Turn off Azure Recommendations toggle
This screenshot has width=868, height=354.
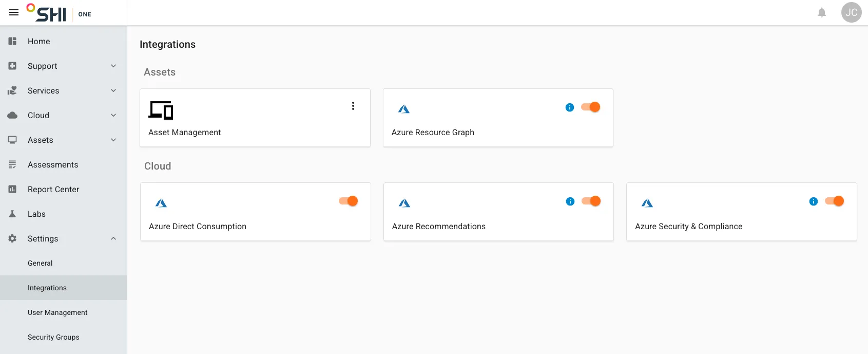[x=591, y=201]
